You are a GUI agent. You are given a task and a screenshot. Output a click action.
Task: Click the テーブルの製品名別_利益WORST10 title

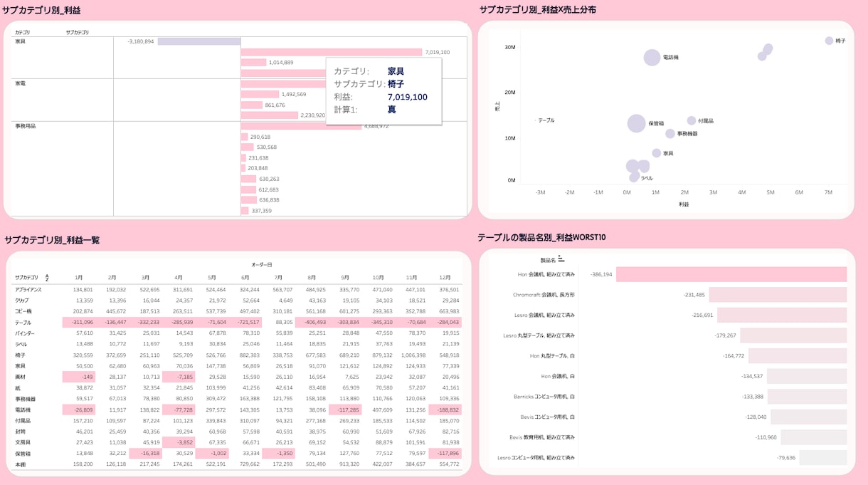point(541,237)
